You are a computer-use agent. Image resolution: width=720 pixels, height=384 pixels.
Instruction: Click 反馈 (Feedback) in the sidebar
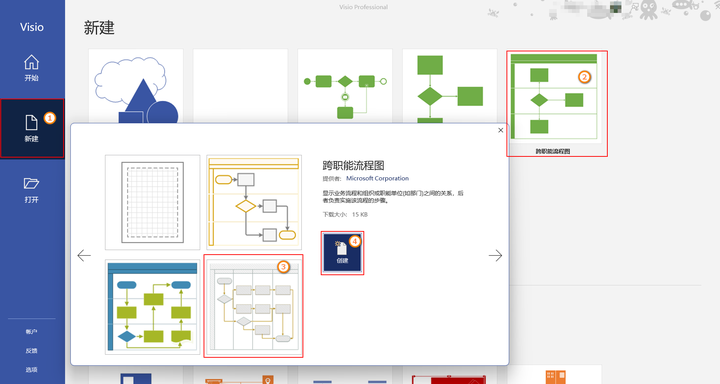click(x=32, y=350)
